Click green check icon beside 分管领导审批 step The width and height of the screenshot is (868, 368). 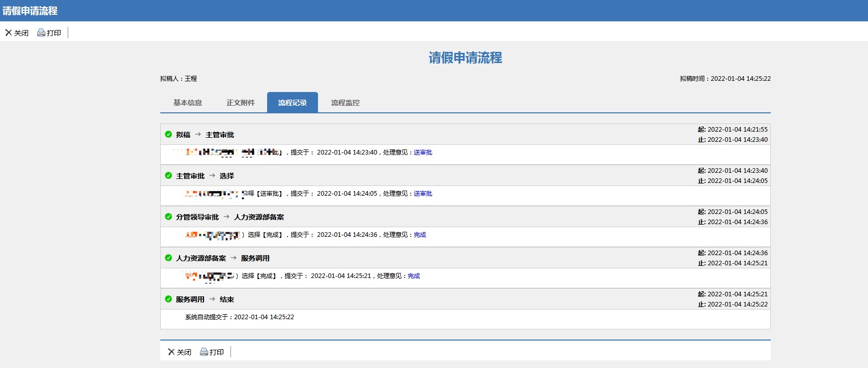(x=168, y=217)
